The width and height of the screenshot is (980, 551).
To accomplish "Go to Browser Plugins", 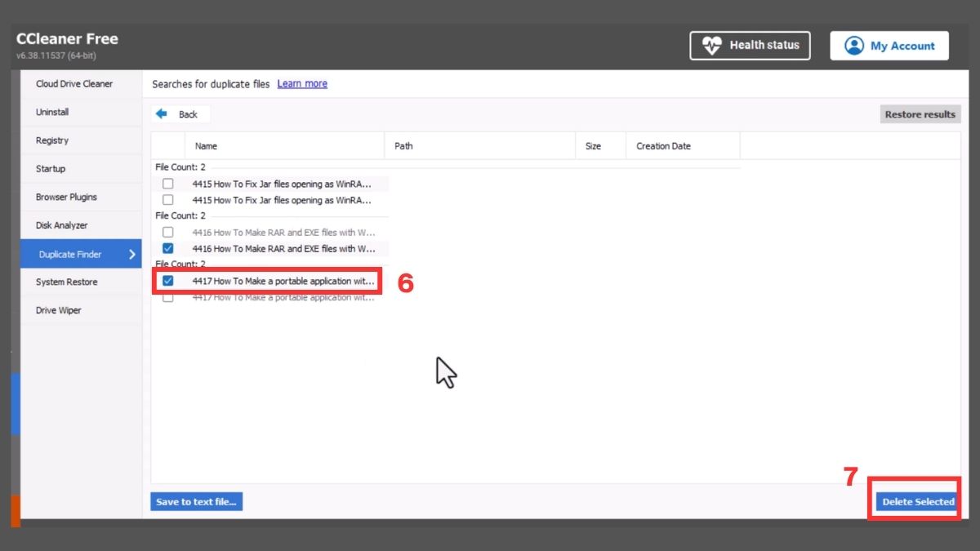I will (81, 197).
